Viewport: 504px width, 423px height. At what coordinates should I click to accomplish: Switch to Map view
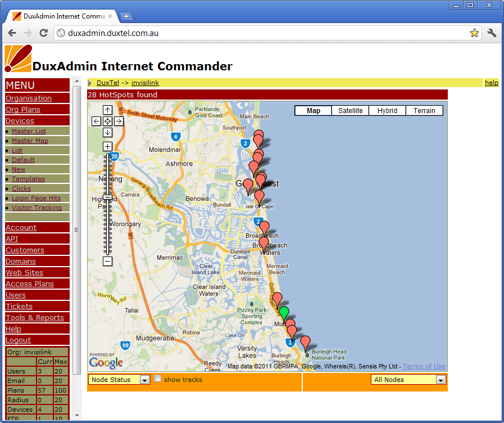coord(313,111)
